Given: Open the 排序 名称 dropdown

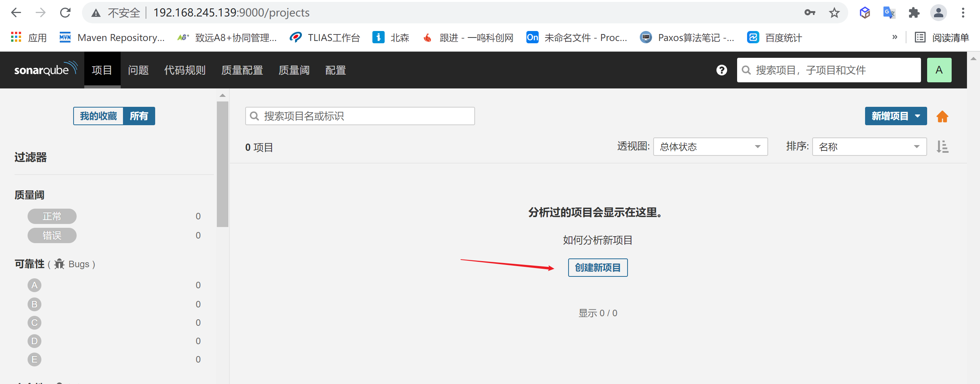Looking at the screenshot, I should [x=869, y=147].
